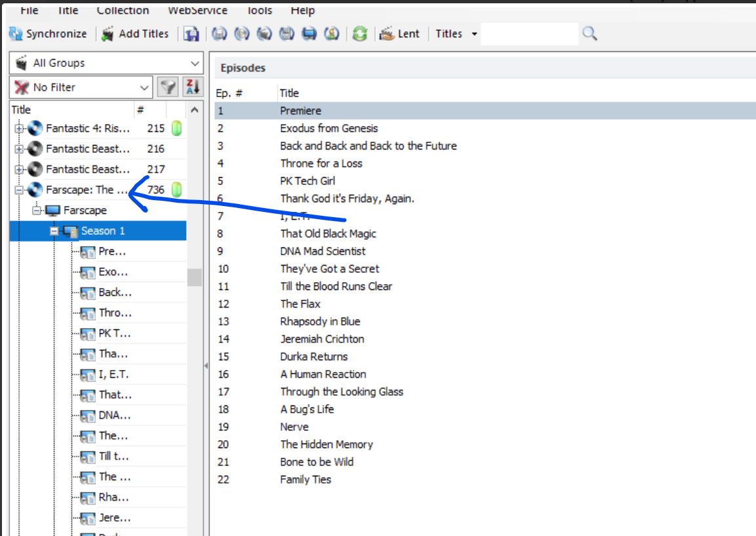The image size is (756, 536).
Task: Click the Synchronize toolbar button
Action: tap(49, 33)
